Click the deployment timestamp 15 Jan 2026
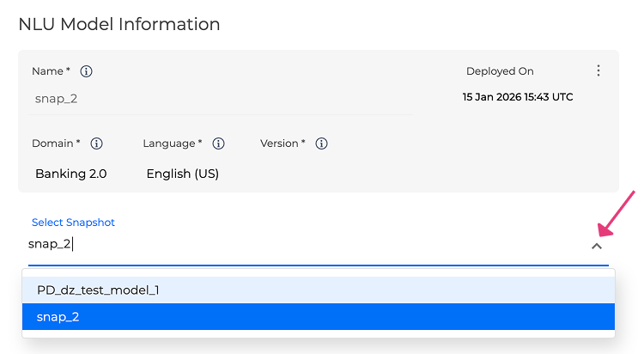Image resolution: width=644 pixels, height=354 pixels. [x=518, y=97]
